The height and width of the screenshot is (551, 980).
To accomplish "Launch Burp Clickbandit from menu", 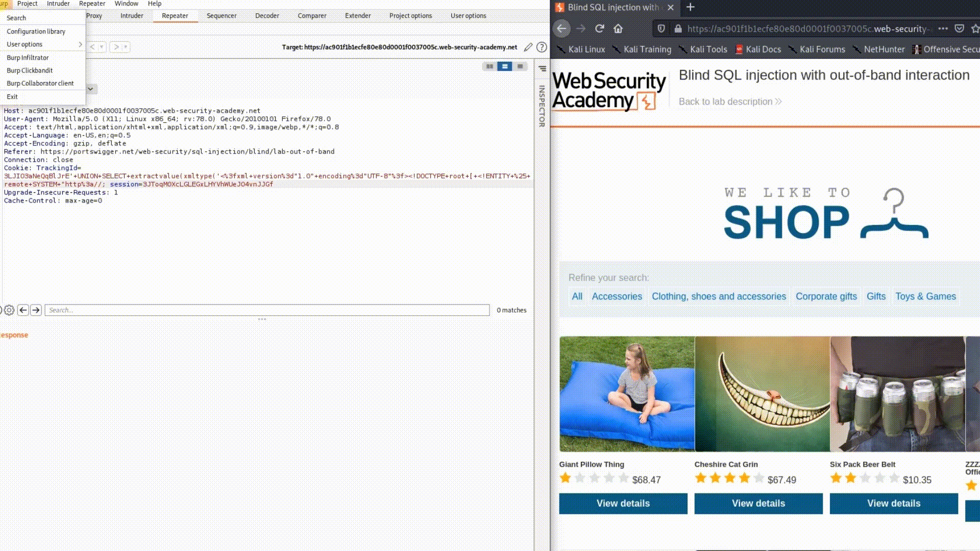I will coord(42,70).
